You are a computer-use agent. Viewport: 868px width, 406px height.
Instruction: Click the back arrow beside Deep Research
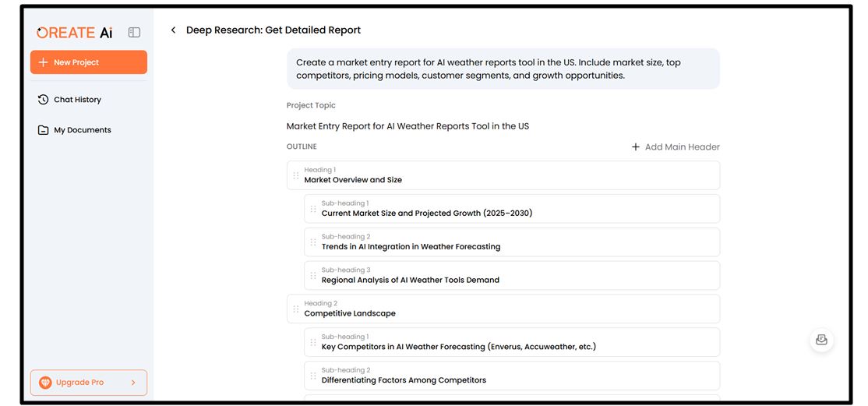pyautogui.click(x=173, y=30)
